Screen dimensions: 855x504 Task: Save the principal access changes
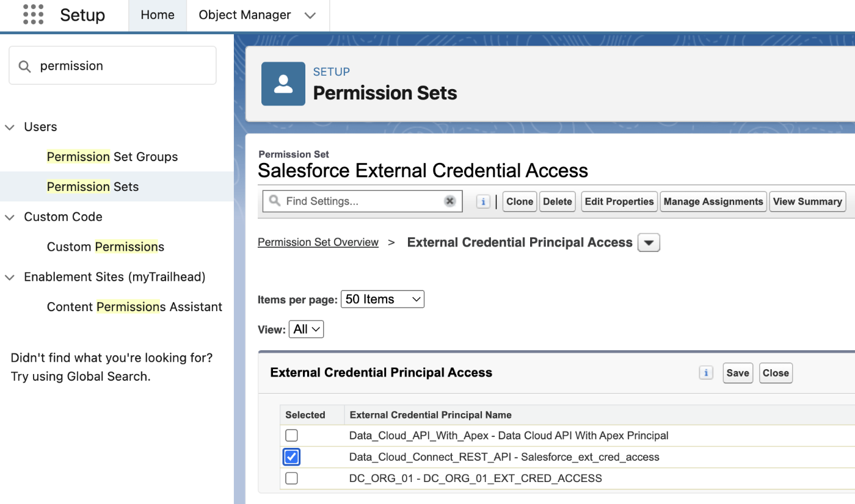738,373
